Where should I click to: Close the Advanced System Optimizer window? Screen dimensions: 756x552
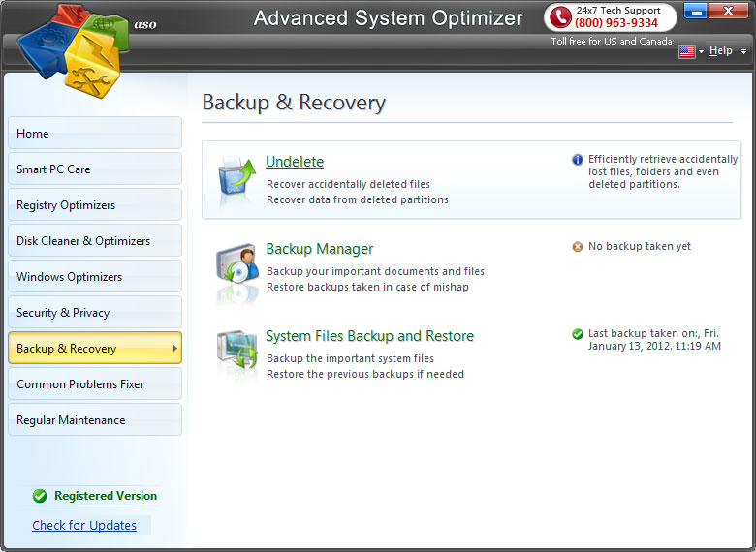tap(728, 11)
